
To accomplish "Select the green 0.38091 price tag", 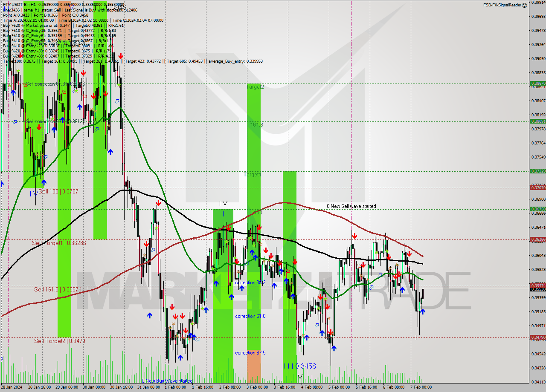I will tap(537, 121).
